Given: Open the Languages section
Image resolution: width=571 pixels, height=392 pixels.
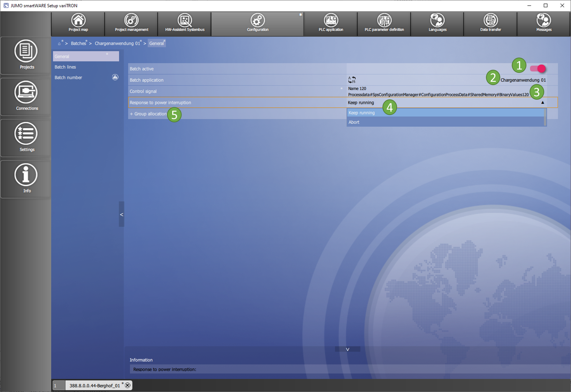Looking at the screenshot, I should click(x=437, y=23).
